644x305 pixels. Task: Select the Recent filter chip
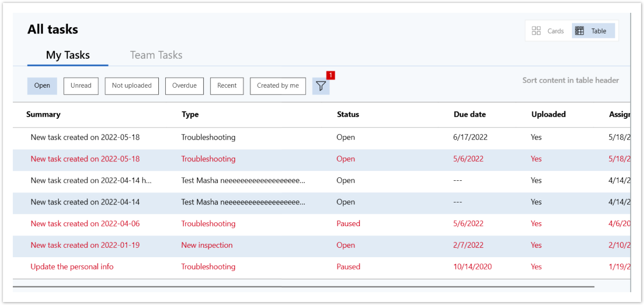click(227, 86)
